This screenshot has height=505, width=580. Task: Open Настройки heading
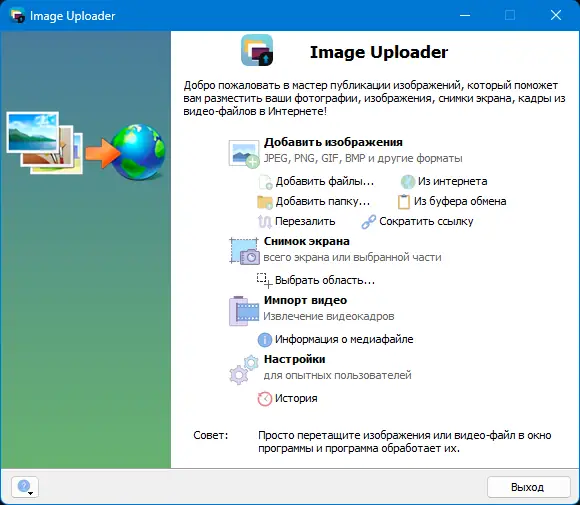pyautogui.click(x=294, y=360)
